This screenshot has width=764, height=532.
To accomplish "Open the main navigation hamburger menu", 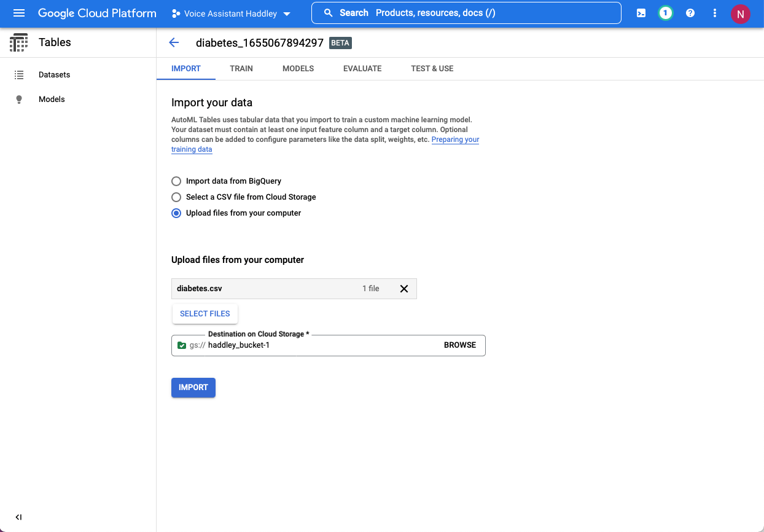I will tap(19, 13).
